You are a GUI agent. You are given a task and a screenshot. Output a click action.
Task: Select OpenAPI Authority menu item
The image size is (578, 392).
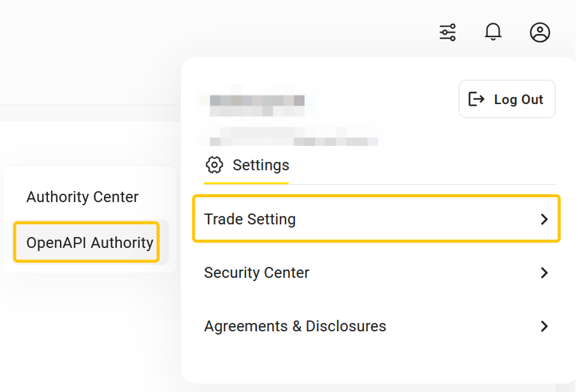tap(89, 242)
